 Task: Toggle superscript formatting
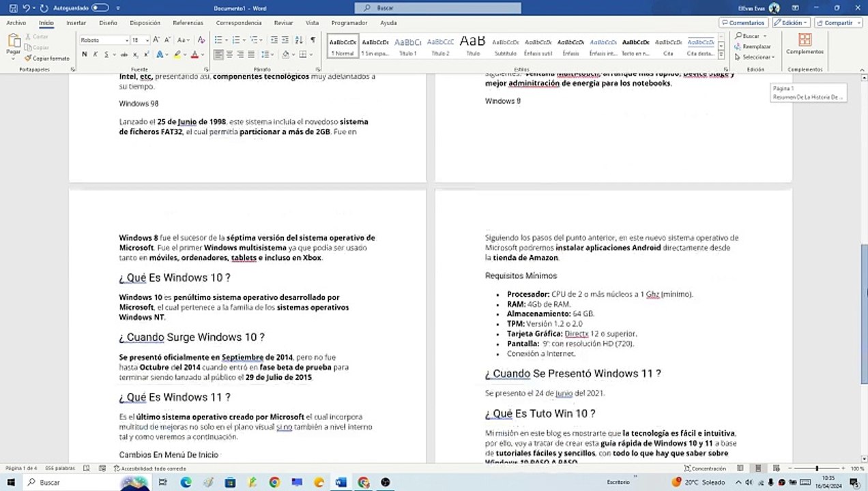146,55
